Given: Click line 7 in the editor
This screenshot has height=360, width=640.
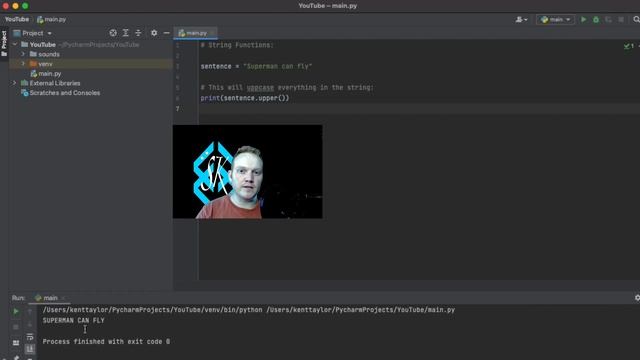Looking at the screenshot, I should pyautogui.click(x=419, y=109).
